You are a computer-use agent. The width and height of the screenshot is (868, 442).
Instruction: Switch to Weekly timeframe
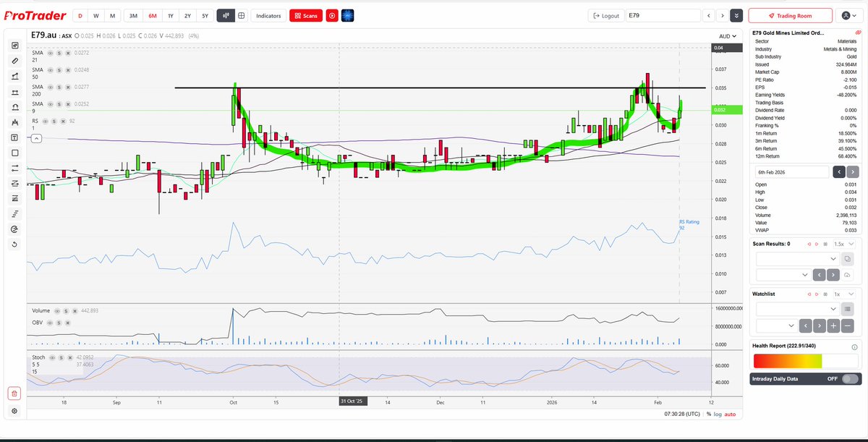(95, 14)
